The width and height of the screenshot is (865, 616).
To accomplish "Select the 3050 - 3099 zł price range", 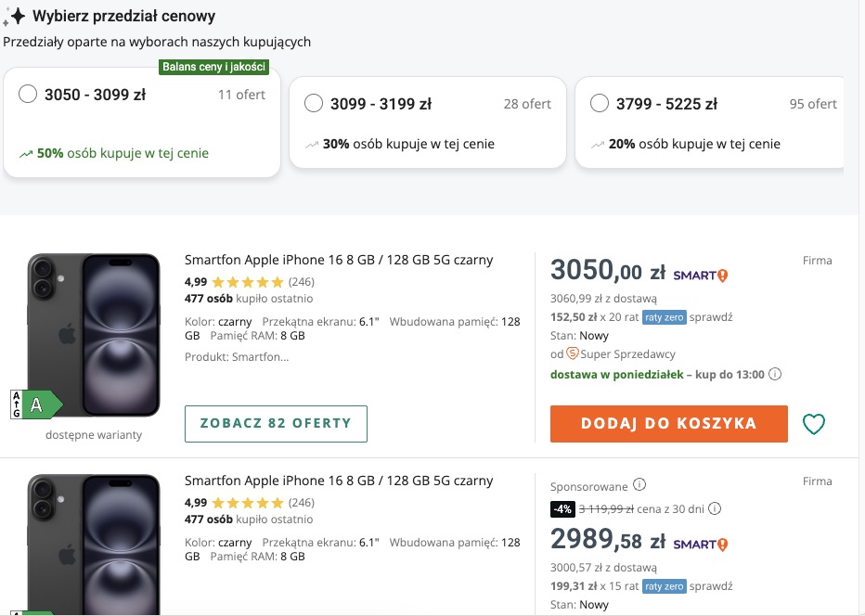I will 28,94.
